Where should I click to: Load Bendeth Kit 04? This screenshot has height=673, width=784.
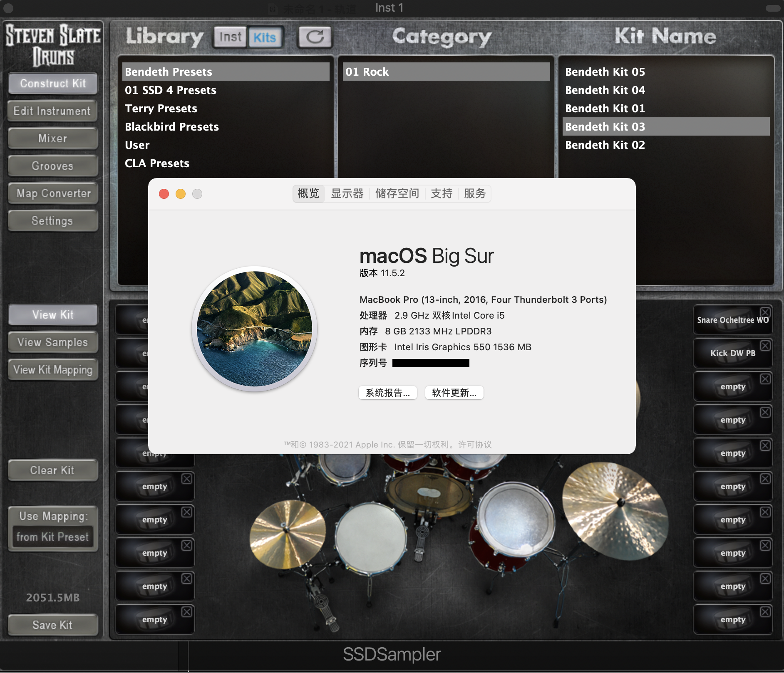pyautogui.click(x=666, y=90)
